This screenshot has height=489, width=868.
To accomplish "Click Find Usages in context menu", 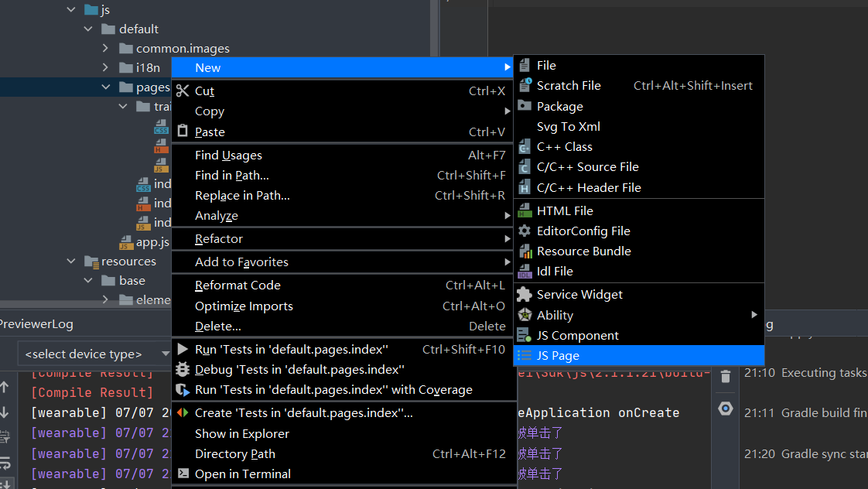I will tap(228, 156).
